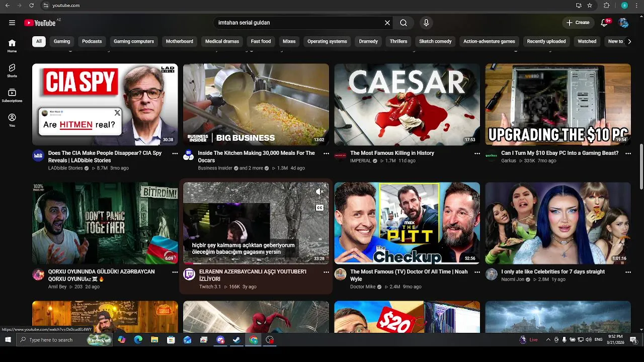Open the YouTube guide hamburger menu

pyautogui.click(x=12, y=23)
